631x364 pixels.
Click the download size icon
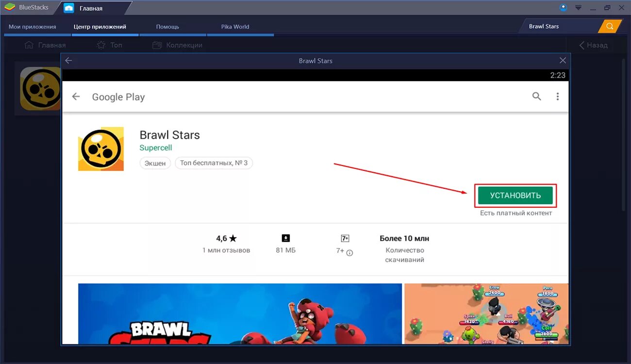pos(286,238)
